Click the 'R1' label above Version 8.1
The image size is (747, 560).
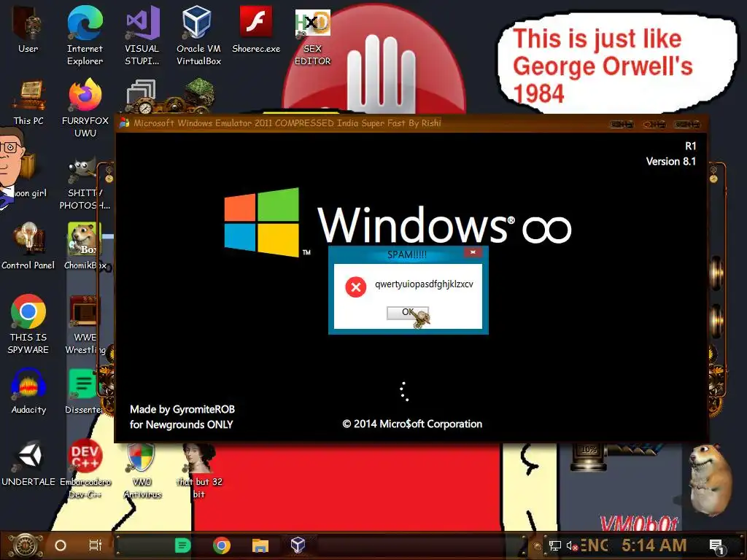(x=690, y=146)
